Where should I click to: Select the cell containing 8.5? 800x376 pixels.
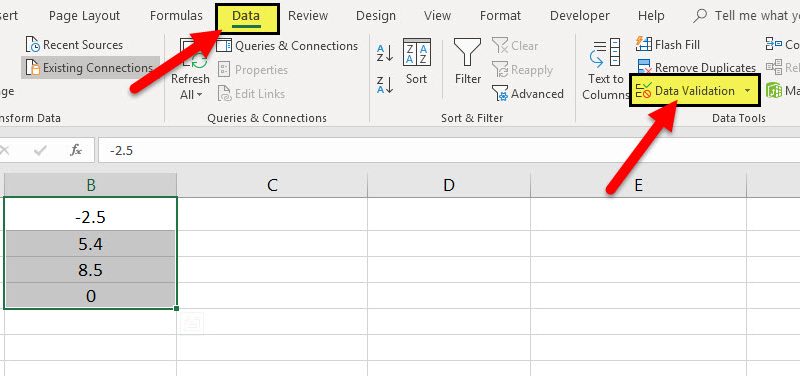(x=91, y=270)
